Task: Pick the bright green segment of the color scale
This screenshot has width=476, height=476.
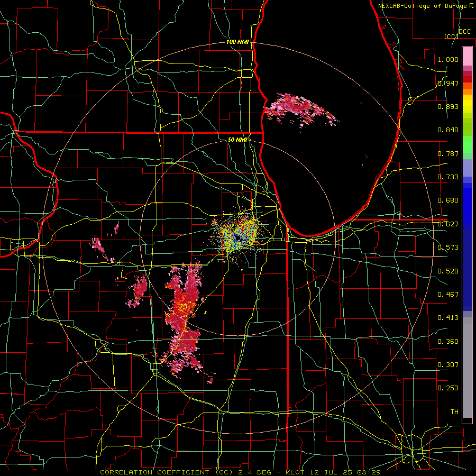Action: point(467,144)
